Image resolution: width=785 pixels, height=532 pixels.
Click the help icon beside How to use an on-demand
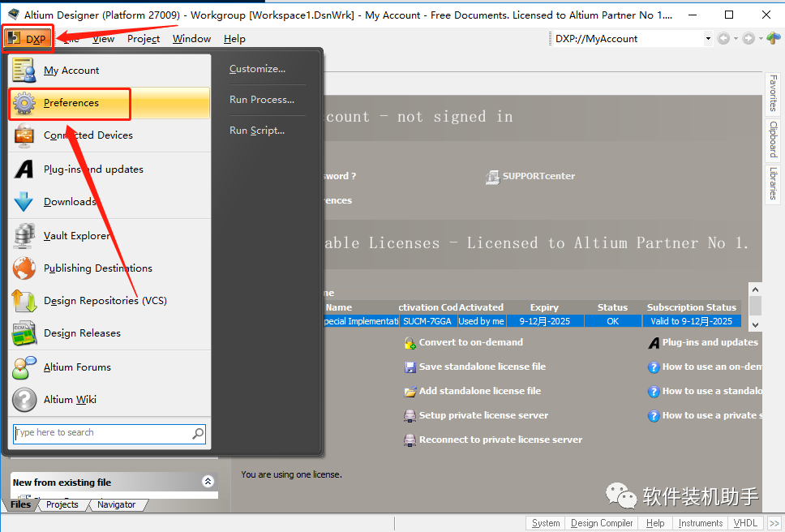(654, 367)
